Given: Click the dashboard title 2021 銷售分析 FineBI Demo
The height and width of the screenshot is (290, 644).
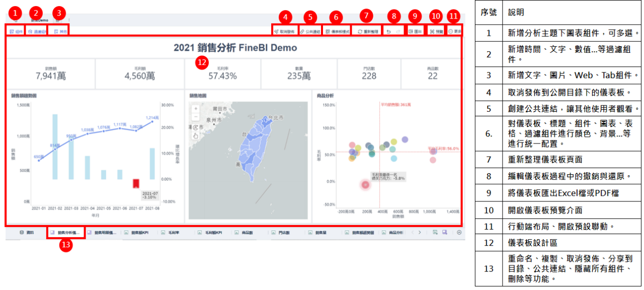Looking at the screenshot, I should pyautogui.click(x=235, y=48).
